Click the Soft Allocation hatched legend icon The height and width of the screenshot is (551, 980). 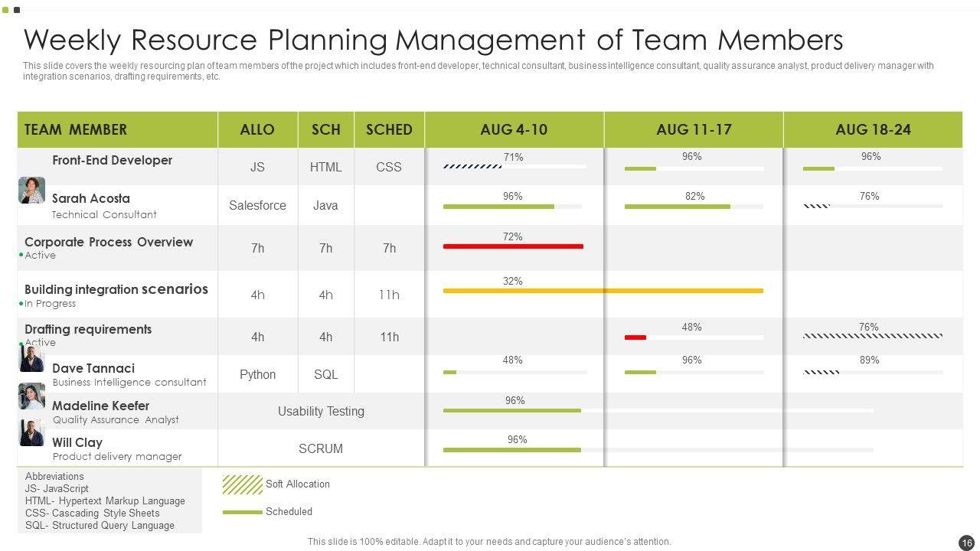(242, 484)
